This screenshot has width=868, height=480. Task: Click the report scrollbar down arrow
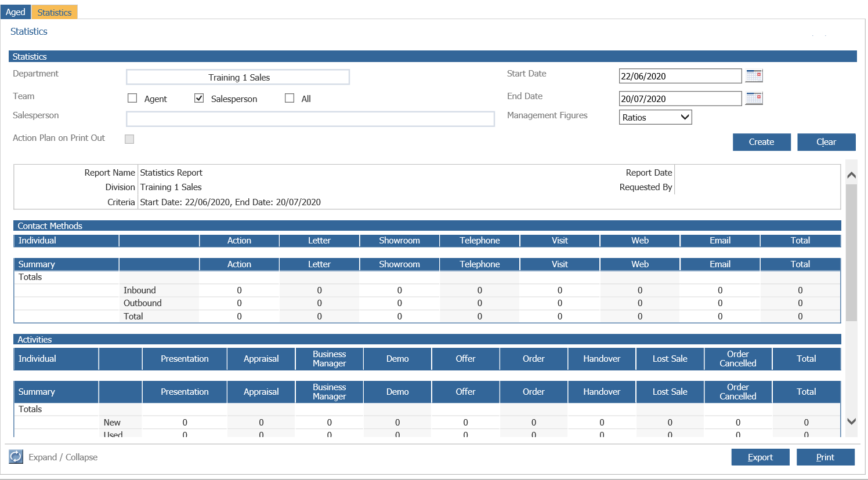coord(851,421)
